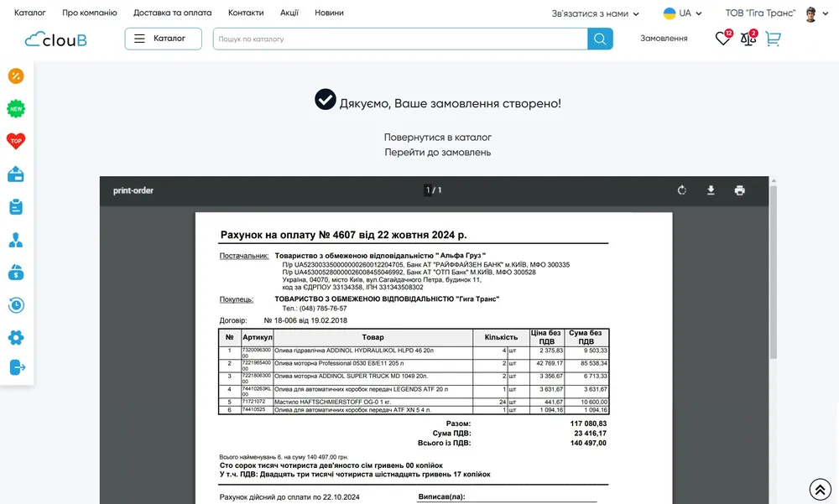Image resolution: width=839 pixels, height=504 pixels.
Task: Open Каталог in the top menu
Action: [30, 13]
